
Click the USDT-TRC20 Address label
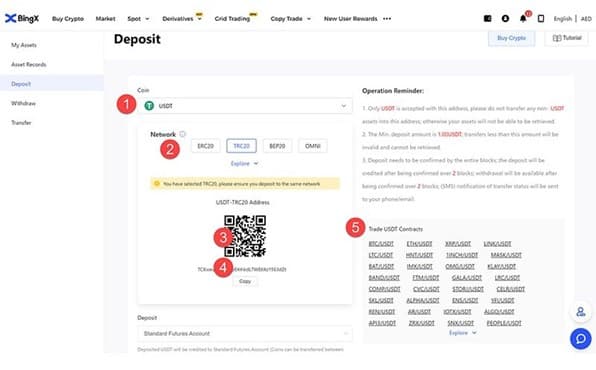point(243,202)
